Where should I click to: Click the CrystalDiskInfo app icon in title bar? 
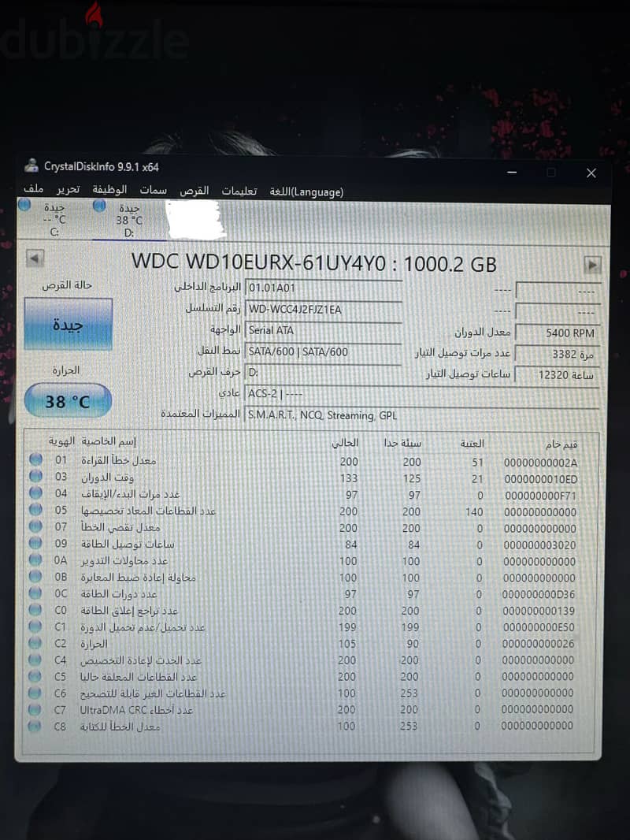pos(31,165)
